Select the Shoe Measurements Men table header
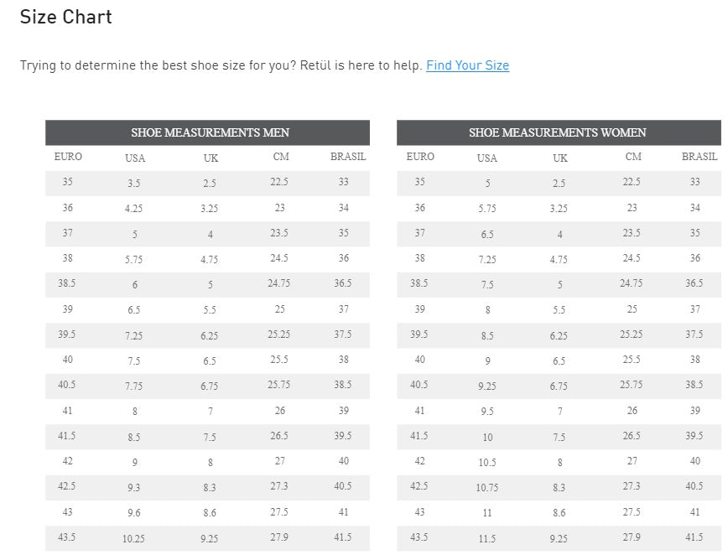Viewport: 728px width, 560px height. (x=210, y=132)
